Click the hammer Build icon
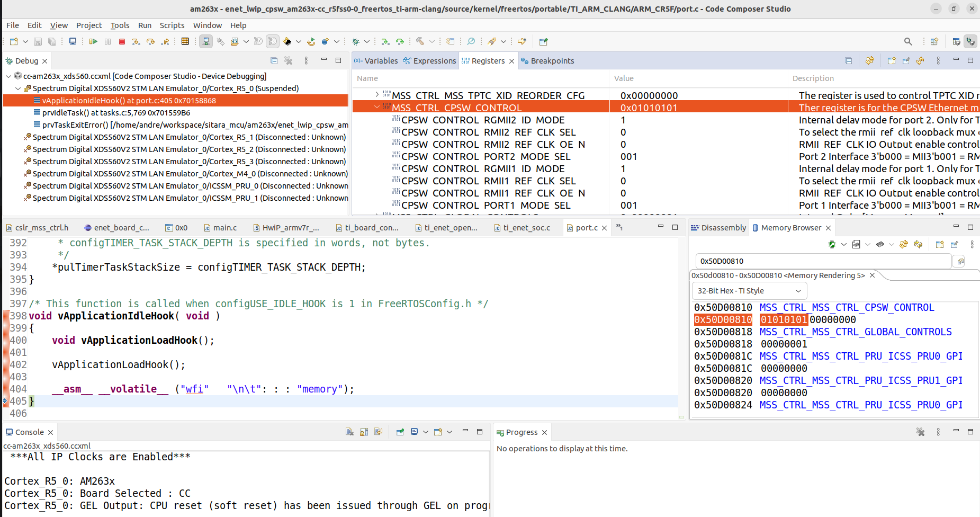Screen dimensions: 980x517 (420, 41)
